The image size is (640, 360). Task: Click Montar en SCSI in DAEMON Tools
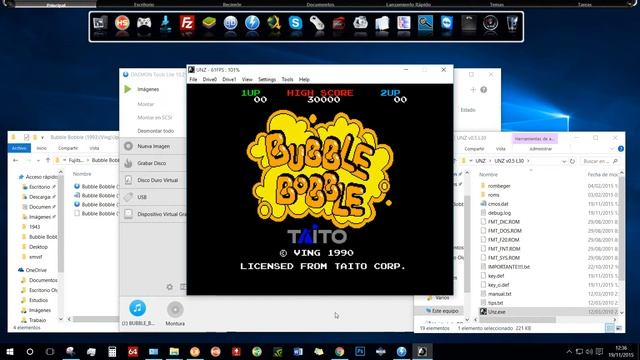click(x=155, y=118)
